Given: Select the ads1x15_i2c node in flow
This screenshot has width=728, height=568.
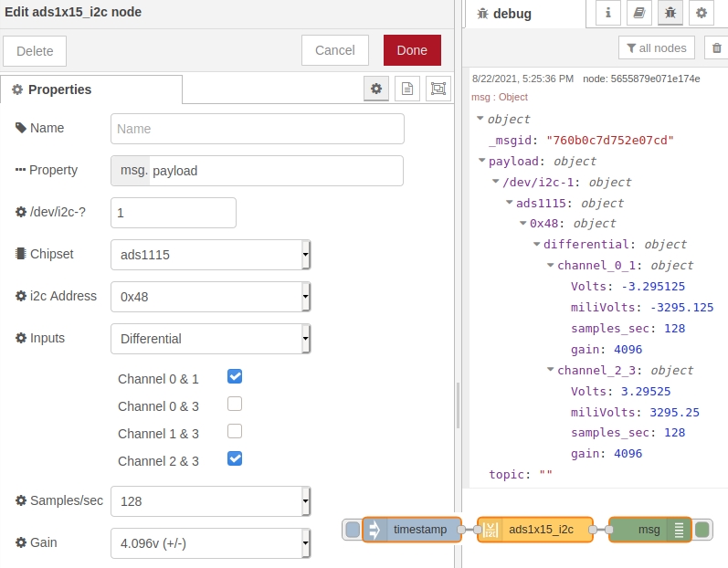Looking at the screenshot, I should pos(535,530).
